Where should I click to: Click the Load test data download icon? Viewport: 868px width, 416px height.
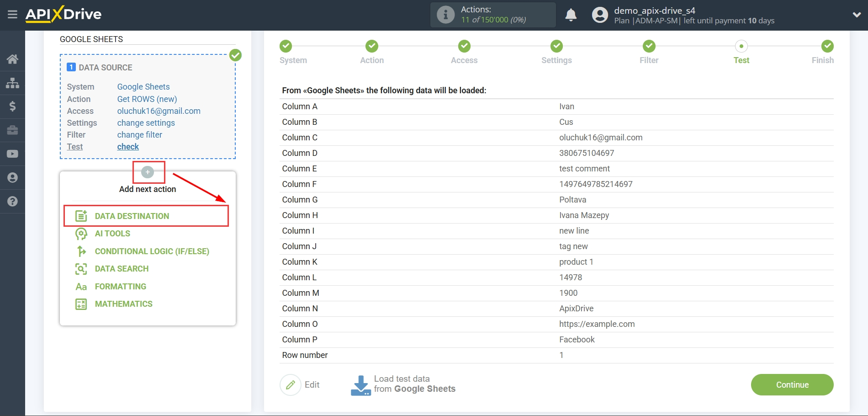360,385
